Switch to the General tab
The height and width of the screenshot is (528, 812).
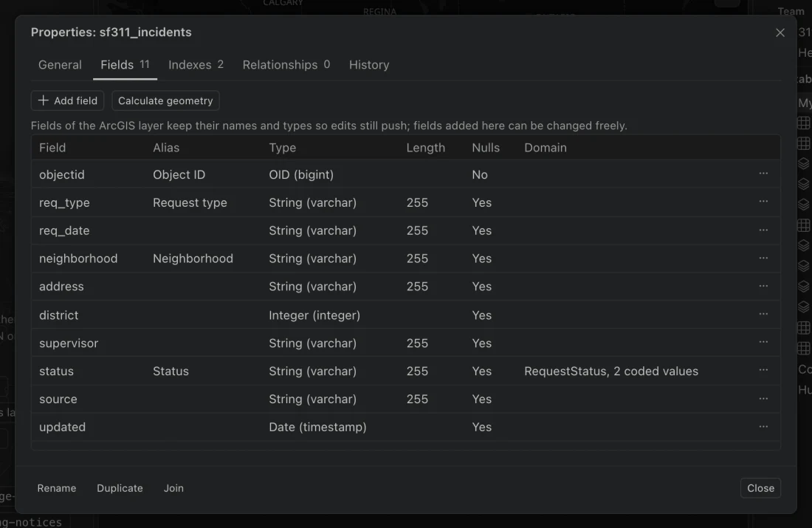[x=60, y=65]
